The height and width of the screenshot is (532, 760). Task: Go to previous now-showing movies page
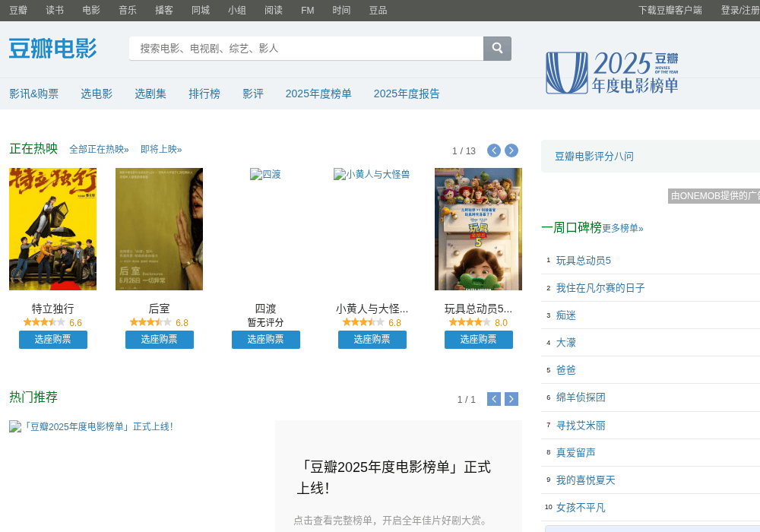[x=493, y=150]
